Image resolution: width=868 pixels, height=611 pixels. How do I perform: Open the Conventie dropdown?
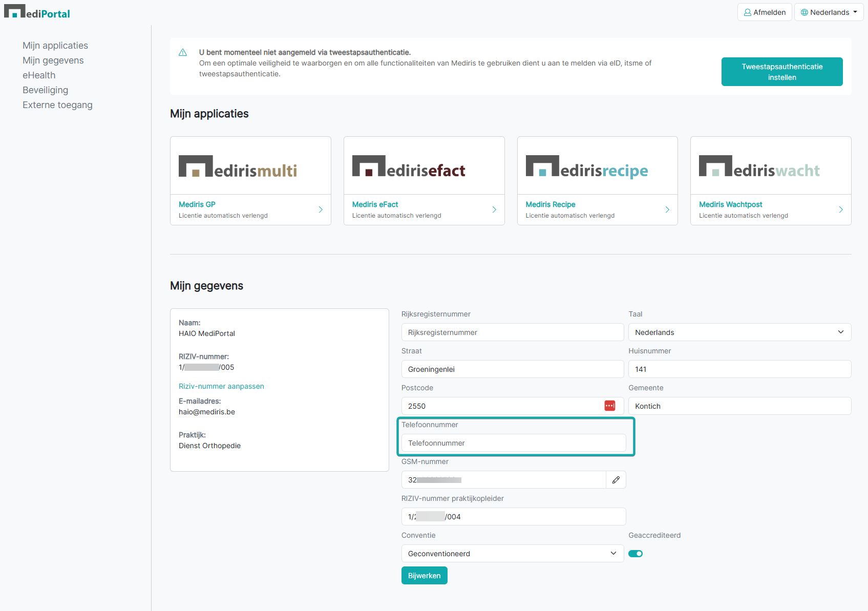513,554
